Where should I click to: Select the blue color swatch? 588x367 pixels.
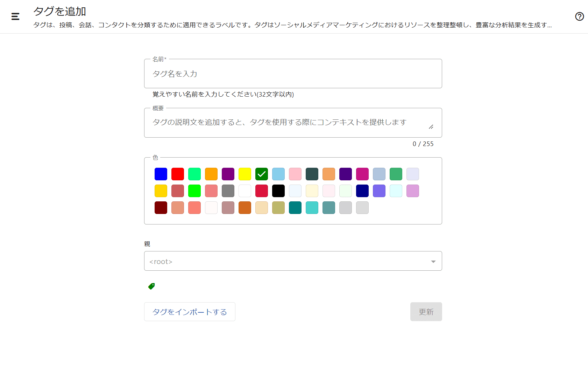[x=161, y=174]
